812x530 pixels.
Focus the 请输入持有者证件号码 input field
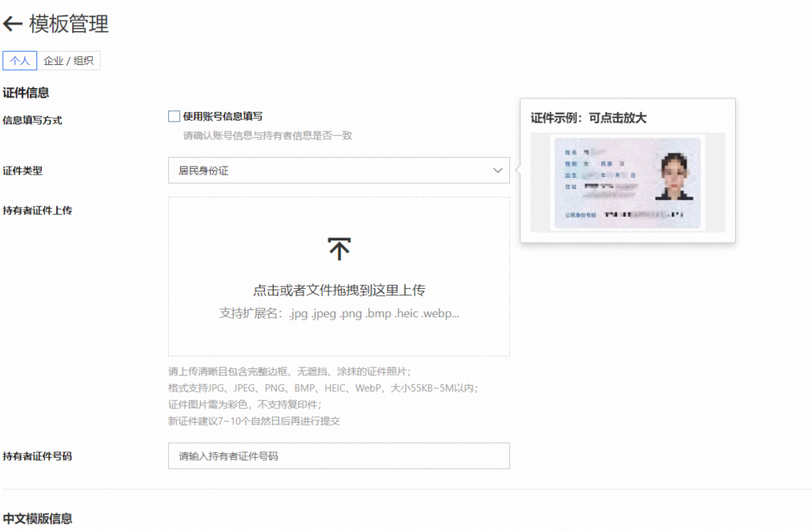point(339,456)
